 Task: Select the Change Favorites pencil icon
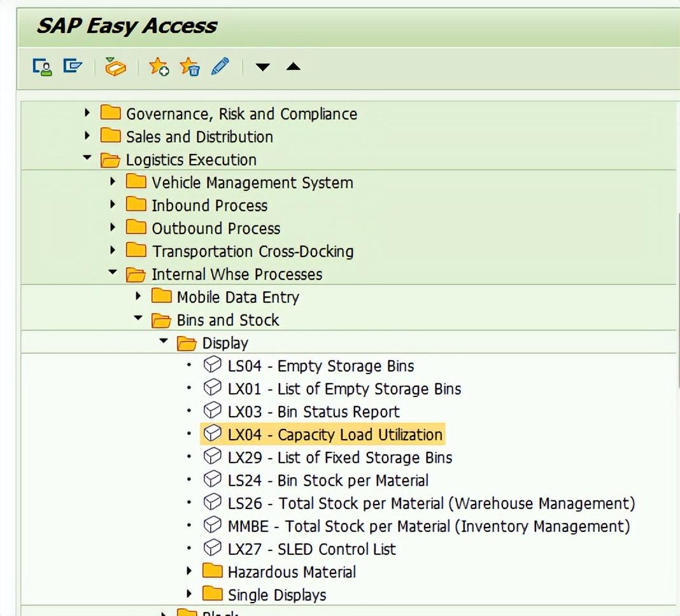click(x=218, y=66)
